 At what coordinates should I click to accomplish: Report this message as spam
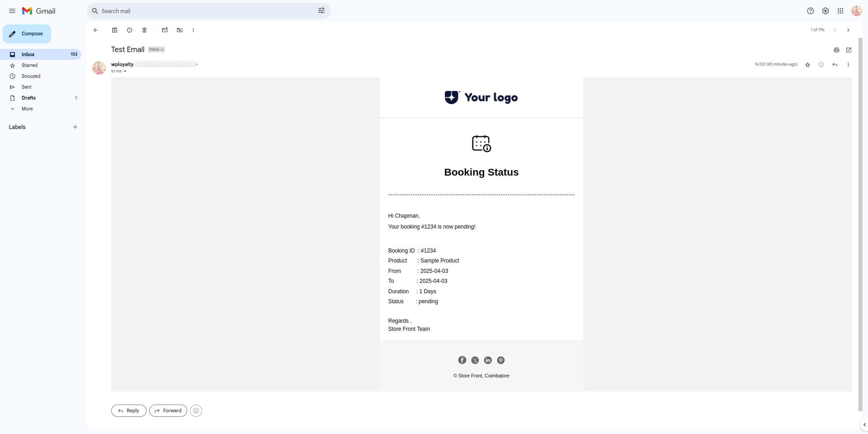pos(129,30)
